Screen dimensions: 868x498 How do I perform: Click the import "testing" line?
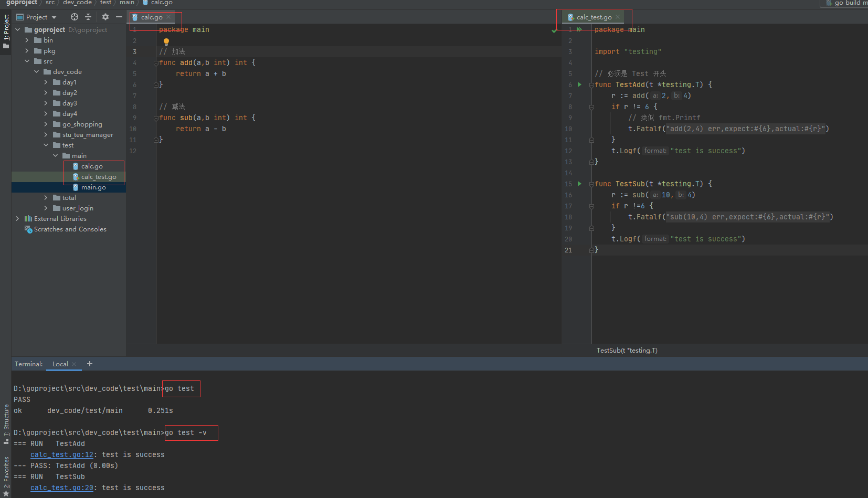point(628,52)
